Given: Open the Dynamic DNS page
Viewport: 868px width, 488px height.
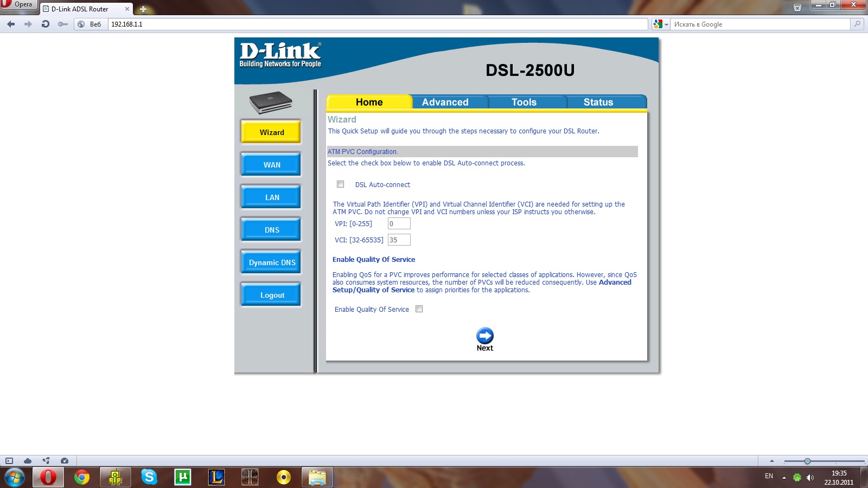Looking at the screenshot, I should tap(271, 262).
